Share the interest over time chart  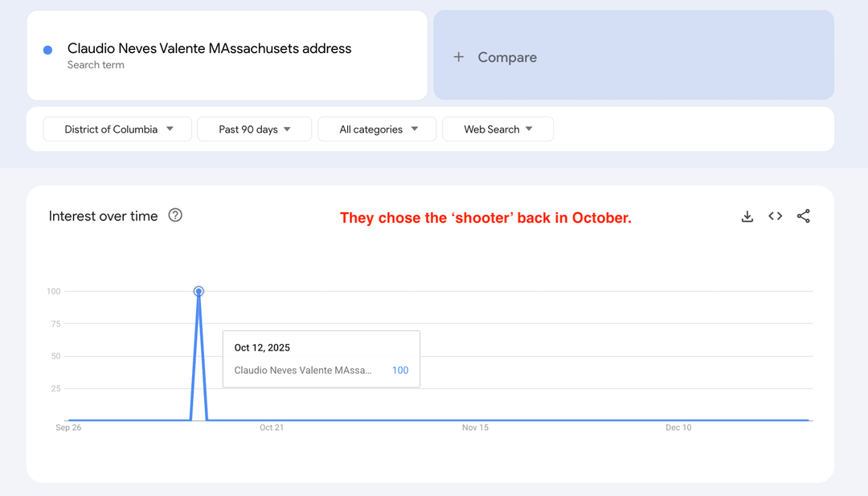[x=803, y=216]
